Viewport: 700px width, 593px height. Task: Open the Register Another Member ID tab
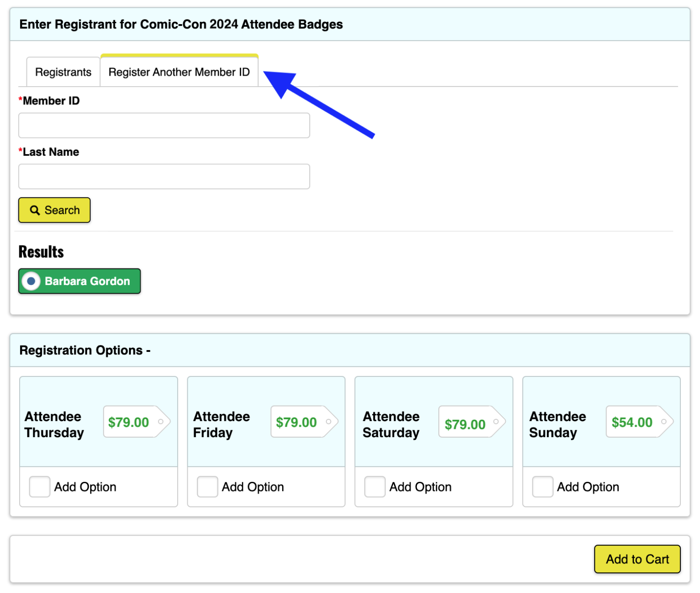click(x=179, y=72)
